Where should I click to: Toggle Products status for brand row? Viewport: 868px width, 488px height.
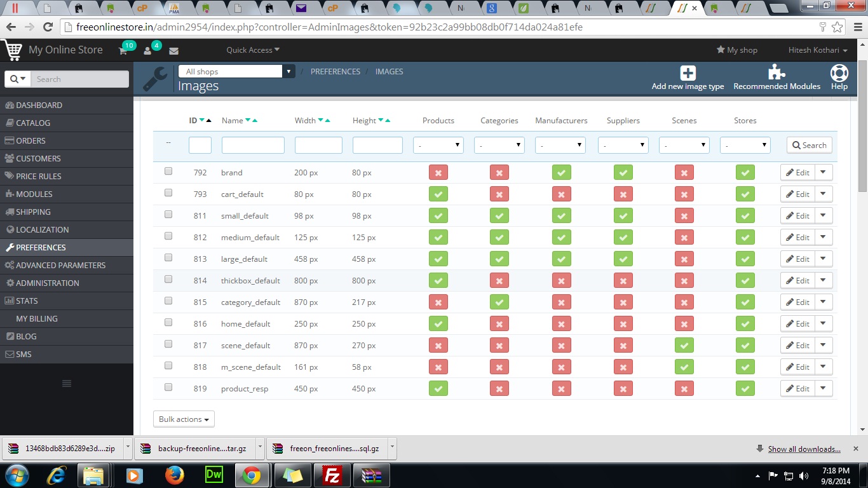[438, 172]
